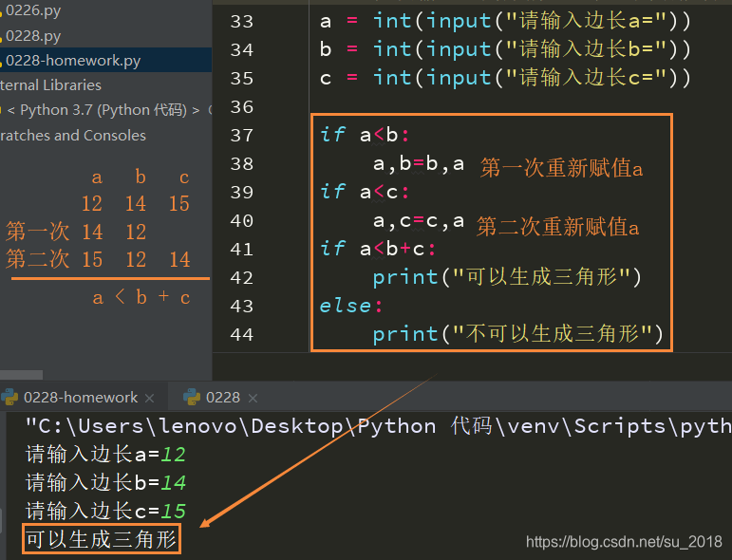This screenshot has height=560, width=732.
Task: Click line number 44 in gutter
Action: [242, 335]
